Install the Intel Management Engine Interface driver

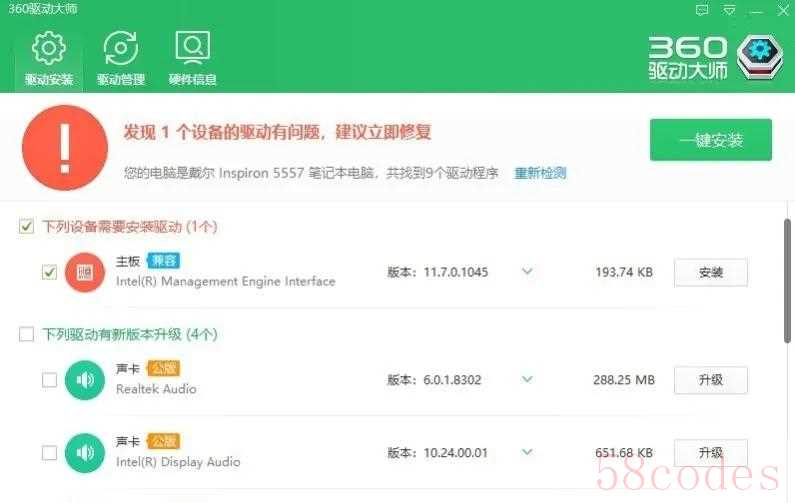(711, 273)
